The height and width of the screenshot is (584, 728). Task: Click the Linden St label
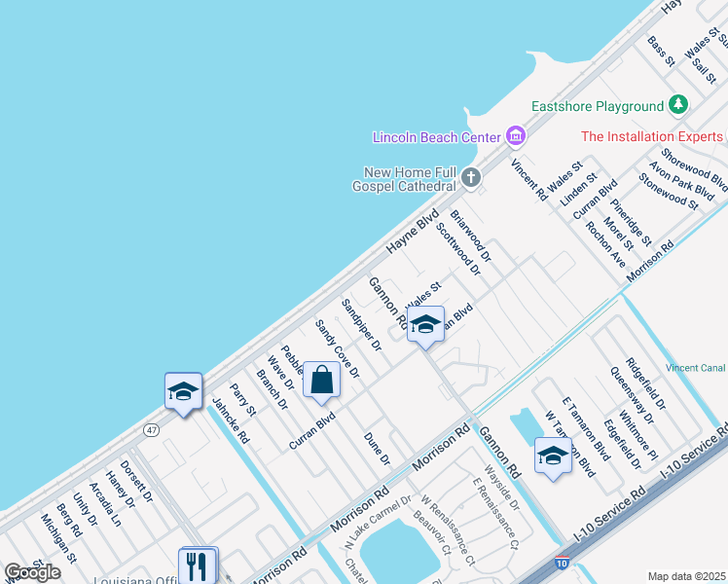tap(578, 190)
